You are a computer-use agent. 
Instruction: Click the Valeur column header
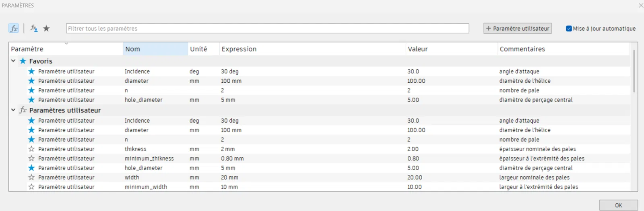451,49
